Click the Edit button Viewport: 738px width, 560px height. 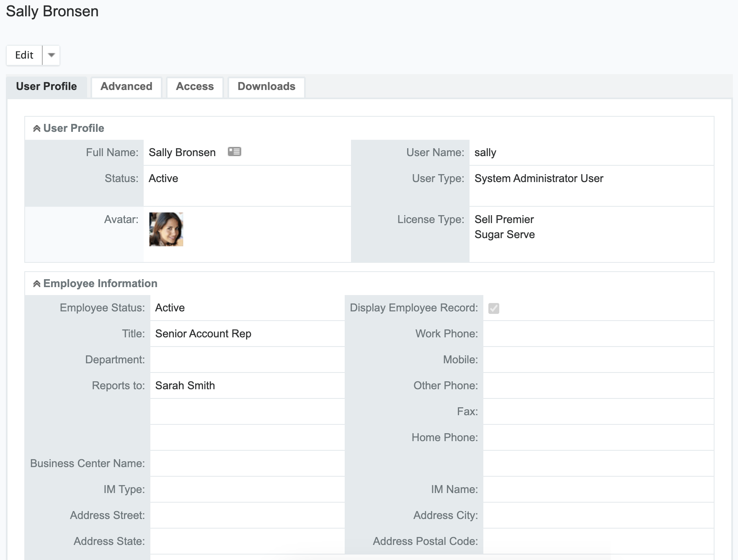pos(24,55)
